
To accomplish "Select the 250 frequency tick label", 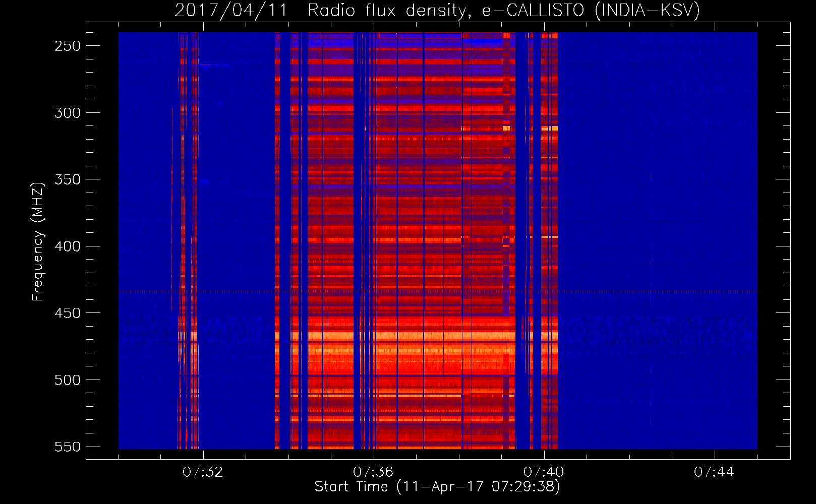I will click(68, 46).
